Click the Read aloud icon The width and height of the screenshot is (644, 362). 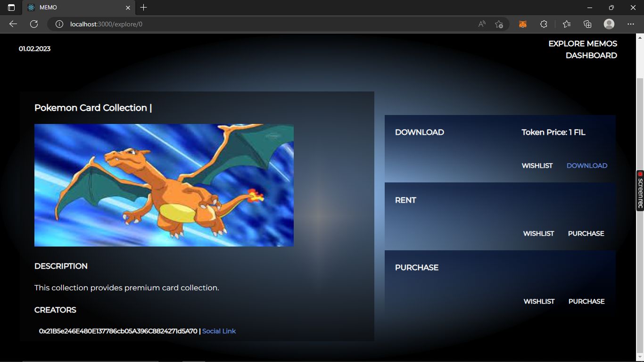coord(482,24)
